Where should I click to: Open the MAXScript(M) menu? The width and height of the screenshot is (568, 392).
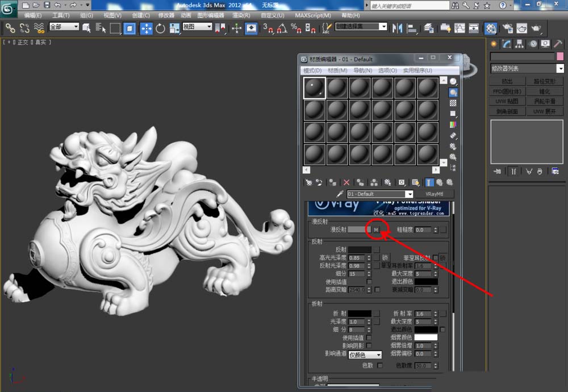(x=312, y=15)
